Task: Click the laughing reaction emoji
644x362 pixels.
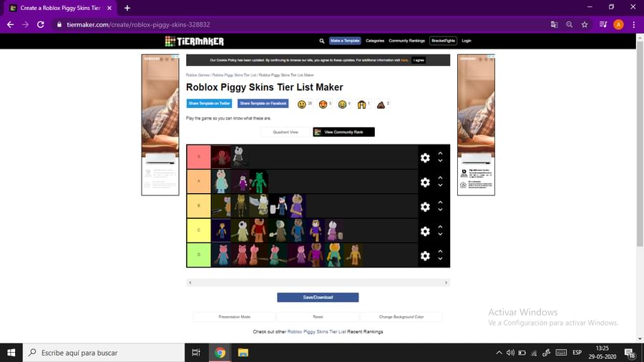Action: click(342, 104)
